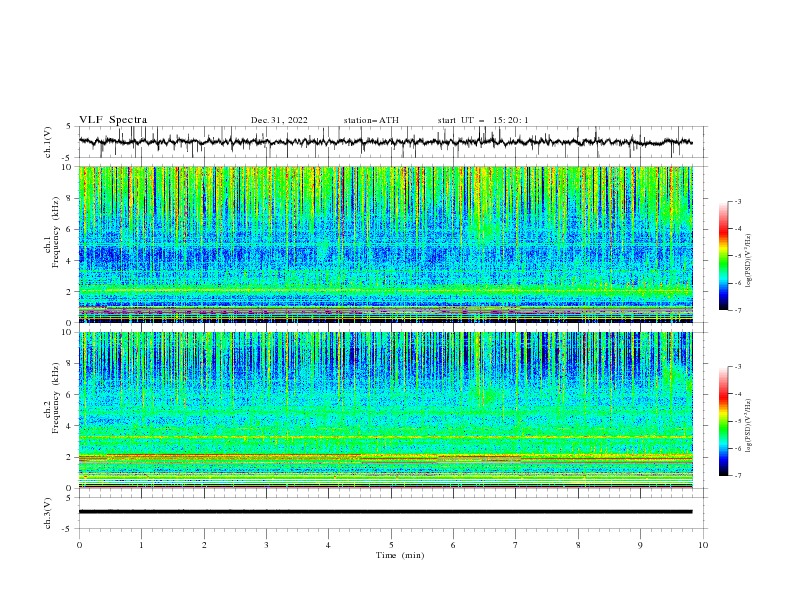
Task: Click the ch.3(V) flat waveform trace
Action: tap(385, 512)
